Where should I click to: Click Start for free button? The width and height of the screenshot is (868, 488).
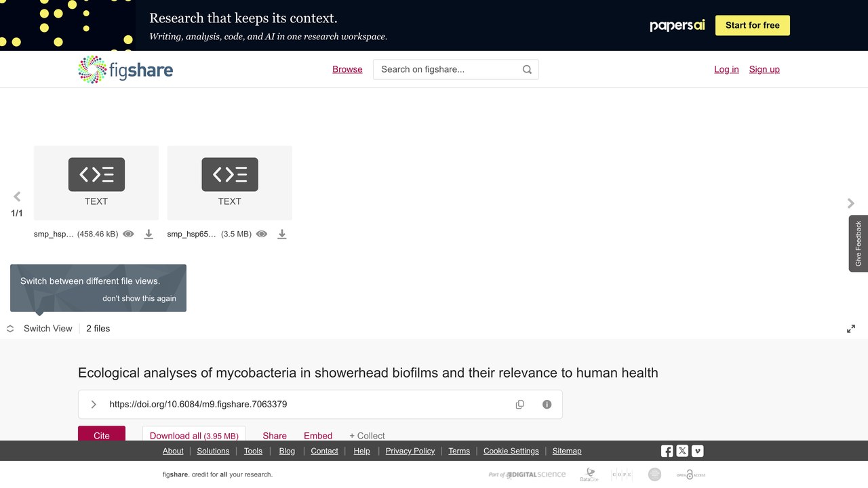(x=753, y=25)
